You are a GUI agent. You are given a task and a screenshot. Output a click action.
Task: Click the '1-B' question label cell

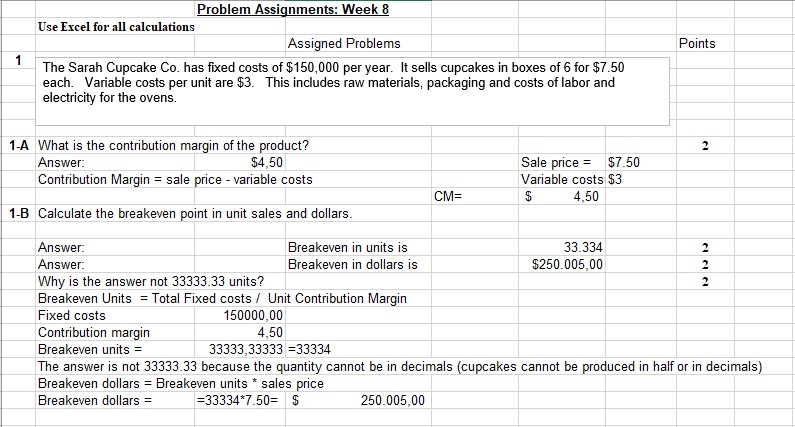(x=19, y=213)
